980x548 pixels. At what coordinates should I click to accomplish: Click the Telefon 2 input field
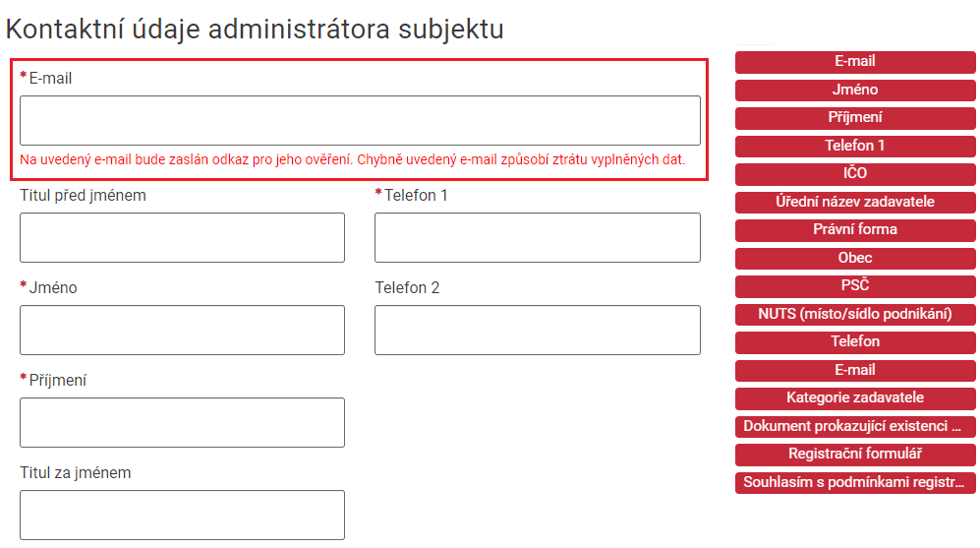pyautogui.click(x=537, y=330)
